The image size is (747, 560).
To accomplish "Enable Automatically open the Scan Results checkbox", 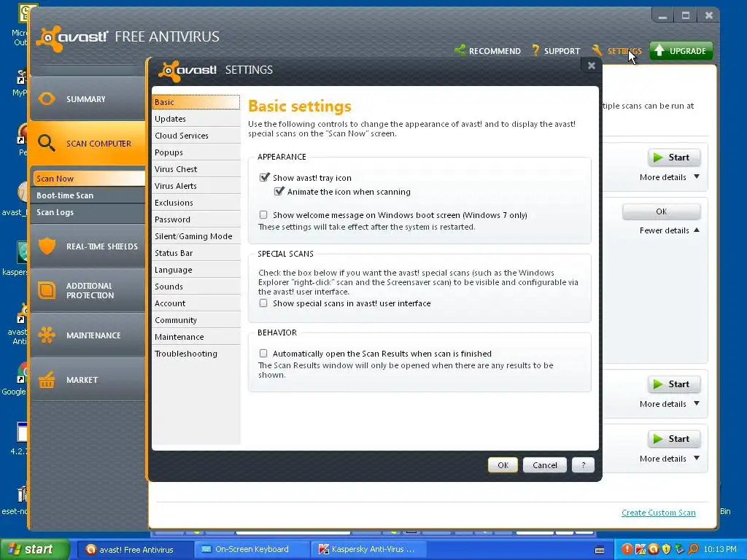I will (x=263, y=353).
